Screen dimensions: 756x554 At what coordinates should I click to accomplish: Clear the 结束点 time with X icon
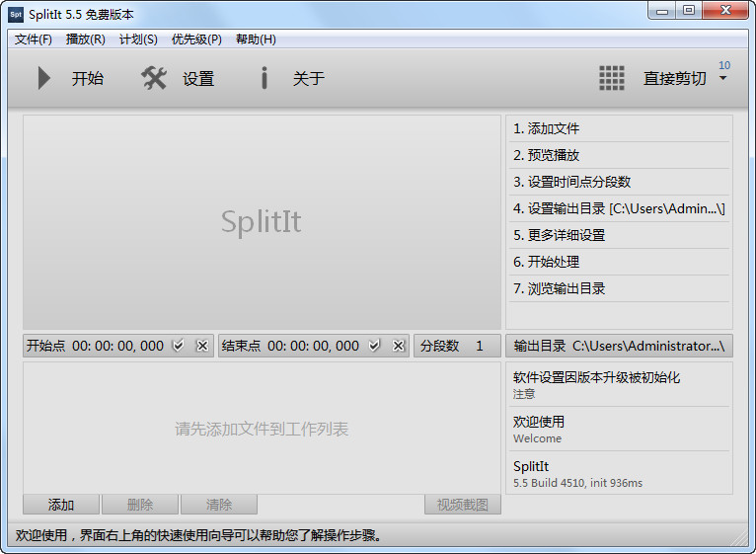(399, 346)
